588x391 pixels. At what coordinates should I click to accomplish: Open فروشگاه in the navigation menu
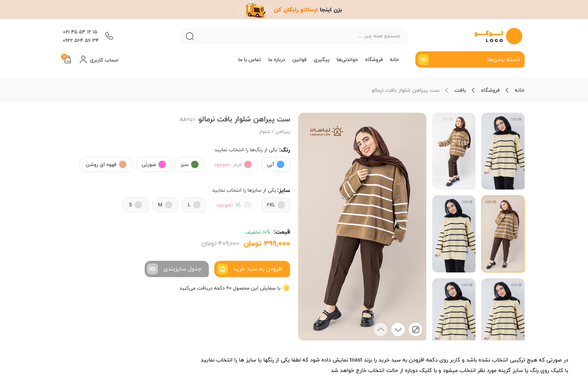click(374, 59)
